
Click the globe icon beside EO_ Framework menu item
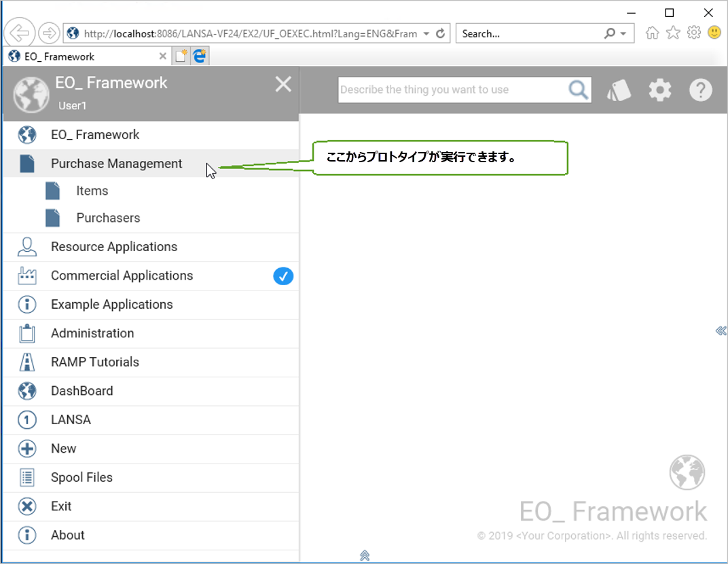point(27,134)
